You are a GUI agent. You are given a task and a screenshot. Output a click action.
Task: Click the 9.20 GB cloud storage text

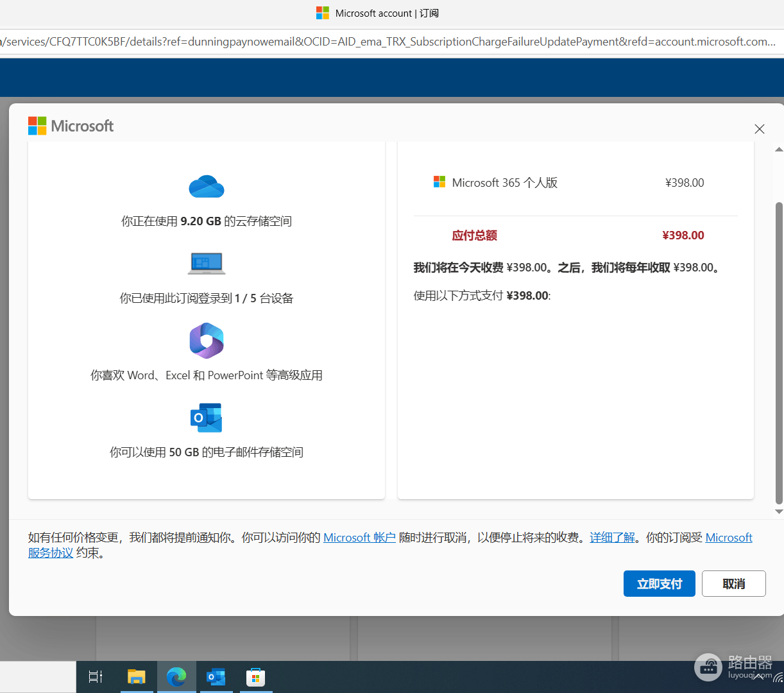(207, 221)
